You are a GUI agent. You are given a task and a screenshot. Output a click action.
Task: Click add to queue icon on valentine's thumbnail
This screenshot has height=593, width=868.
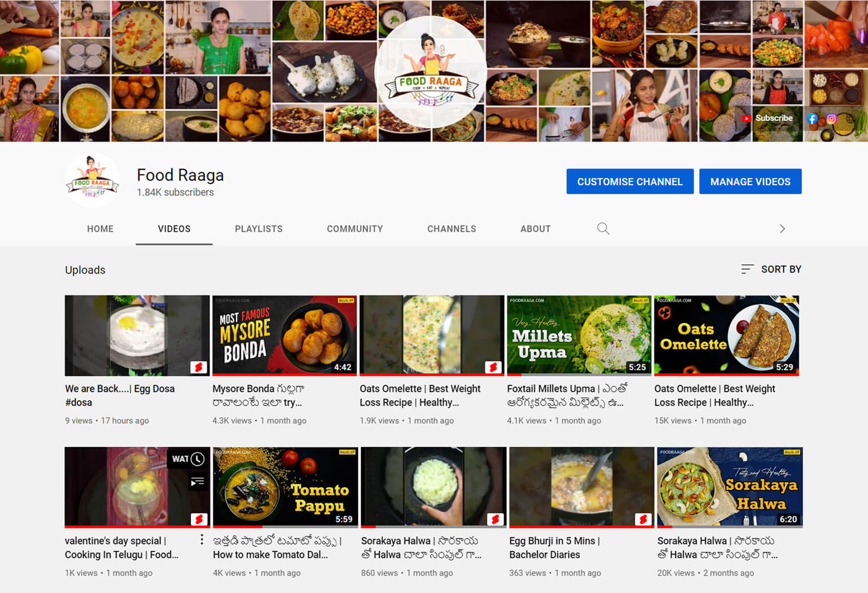click(197, 482)
